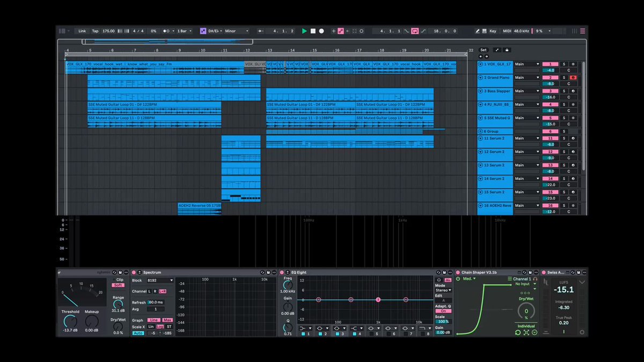Turn off the EQ Eight device power icon
644x362 pixels.
point(281,272)
